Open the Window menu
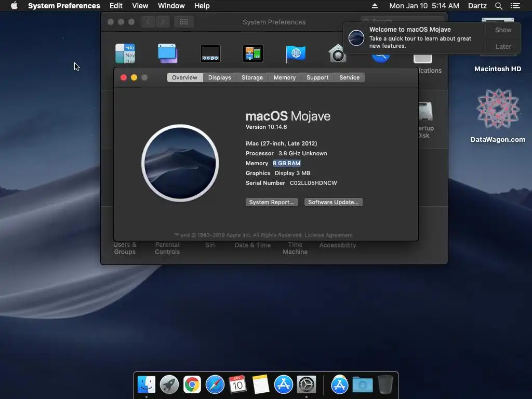This screenshot has width=532, height=399. [x=171, y=6]
